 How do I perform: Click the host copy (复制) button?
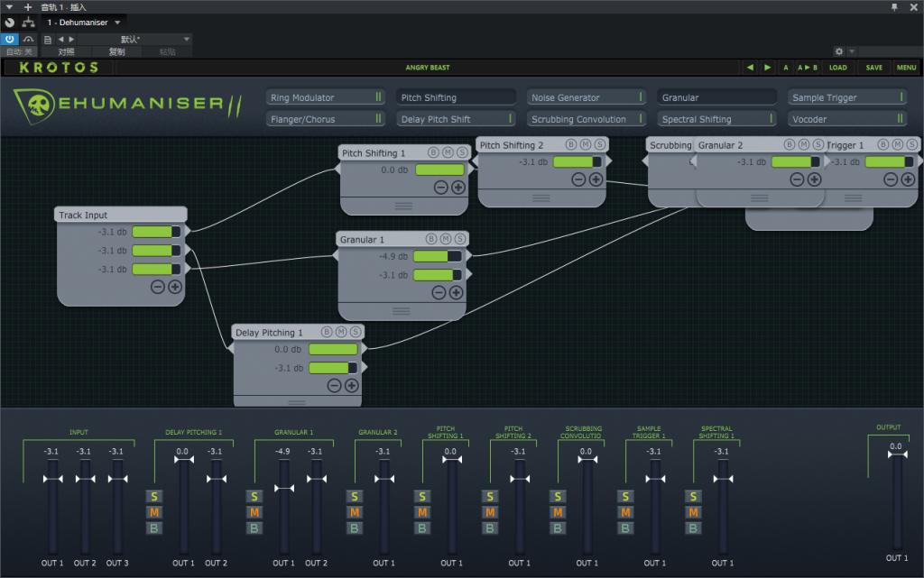[116, 51]
